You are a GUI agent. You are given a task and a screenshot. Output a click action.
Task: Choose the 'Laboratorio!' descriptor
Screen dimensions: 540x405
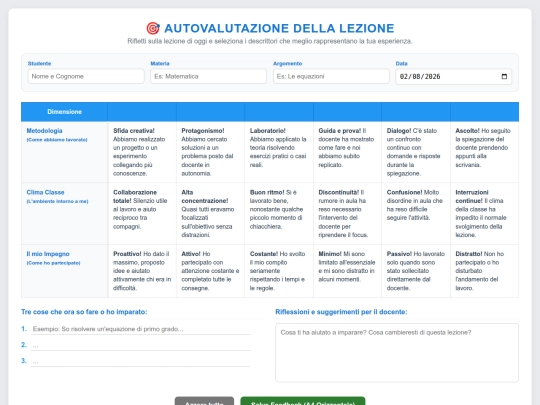coord(279,152)
